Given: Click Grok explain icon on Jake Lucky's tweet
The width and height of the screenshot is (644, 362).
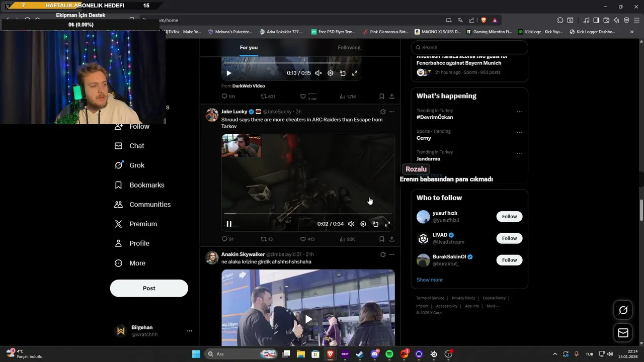Looking at the screenshot, I should pos(383,112).
